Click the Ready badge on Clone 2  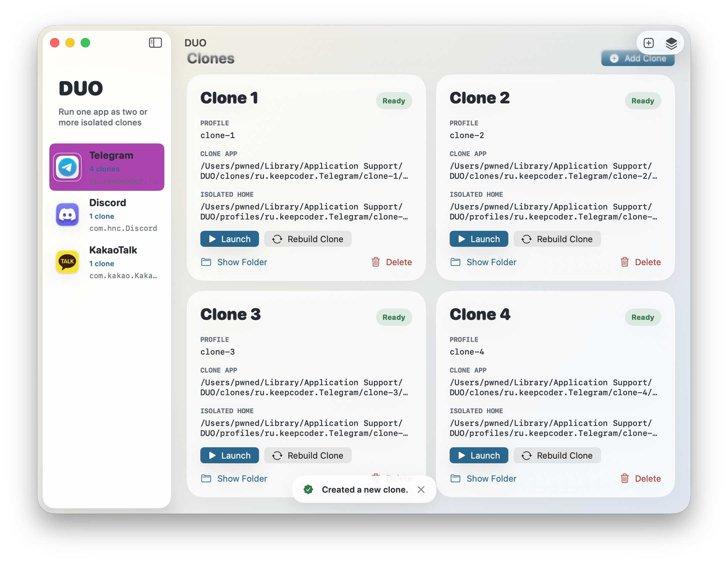(x=642, y=101)
